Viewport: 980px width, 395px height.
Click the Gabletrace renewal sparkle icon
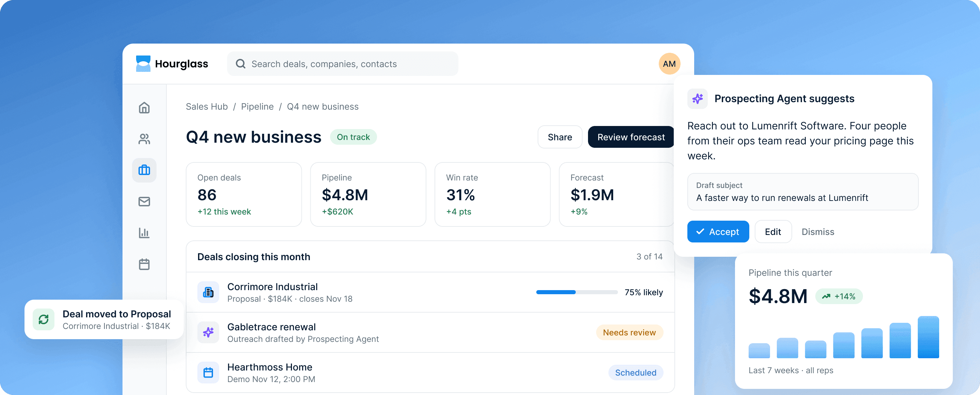208,333
